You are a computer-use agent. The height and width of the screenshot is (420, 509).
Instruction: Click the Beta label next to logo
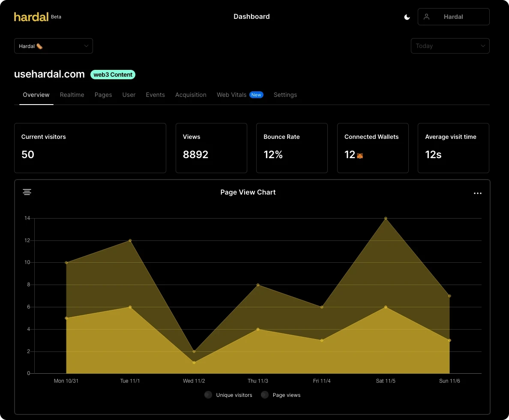[56, 17]
